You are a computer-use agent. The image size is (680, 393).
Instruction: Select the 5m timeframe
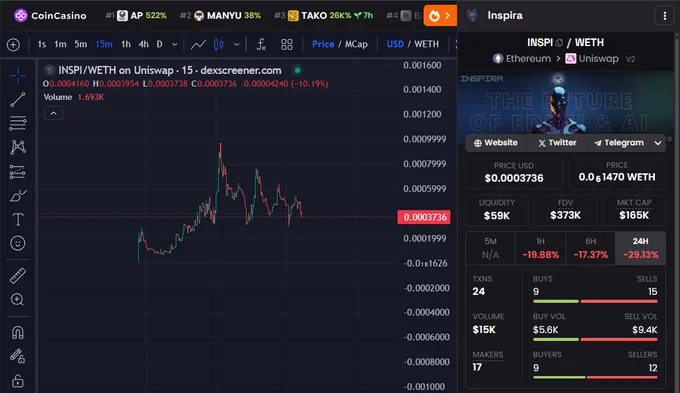(81, 44)
